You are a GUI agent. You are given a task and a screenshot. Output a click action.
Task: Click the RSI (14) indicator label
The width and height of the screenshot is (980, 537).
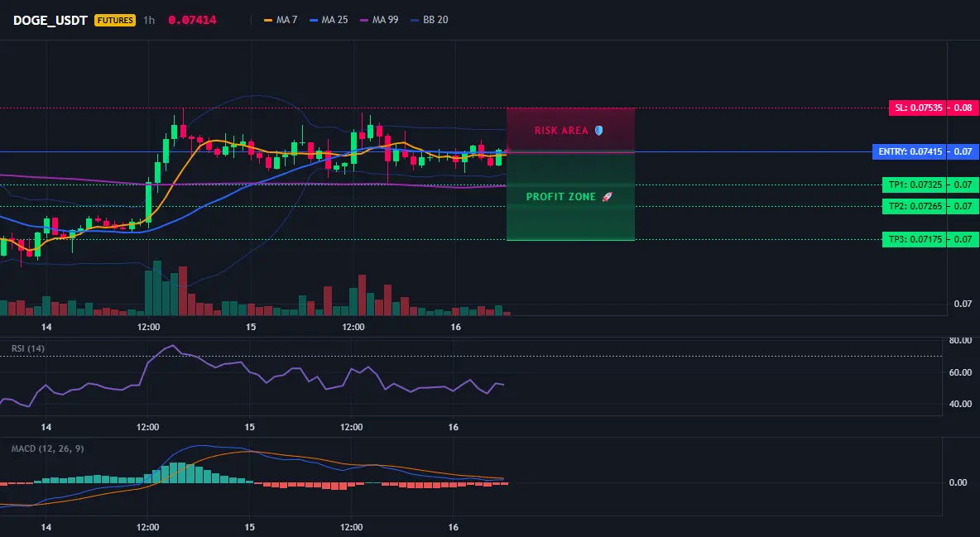(x=28, y=348)
